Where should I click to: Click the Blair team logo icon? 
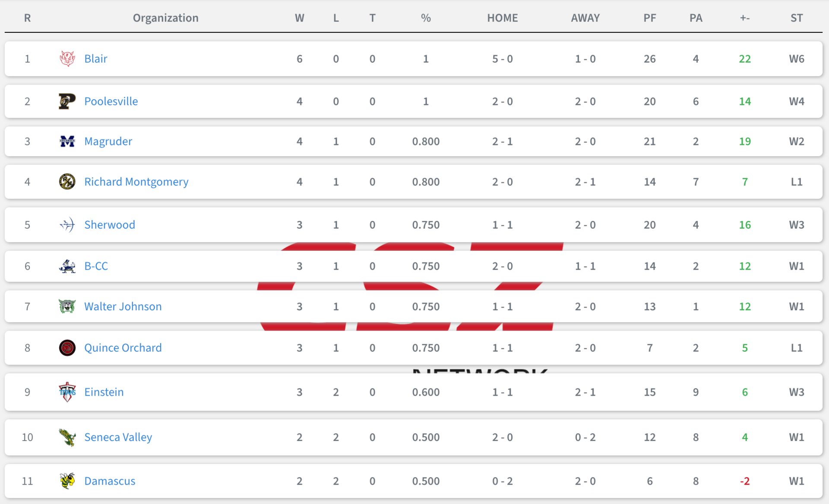point(67,59)
